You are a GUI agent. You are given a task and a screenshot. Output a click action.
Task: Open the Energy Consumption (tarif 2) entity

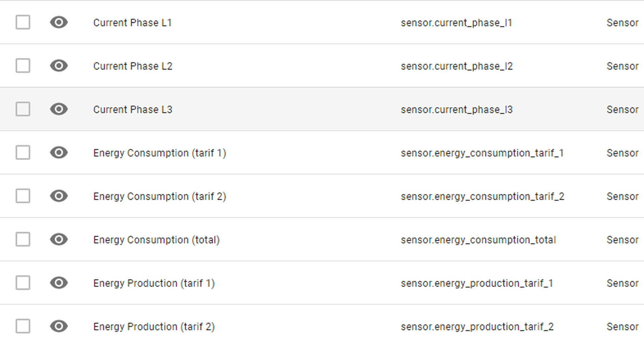coord(322,196)
